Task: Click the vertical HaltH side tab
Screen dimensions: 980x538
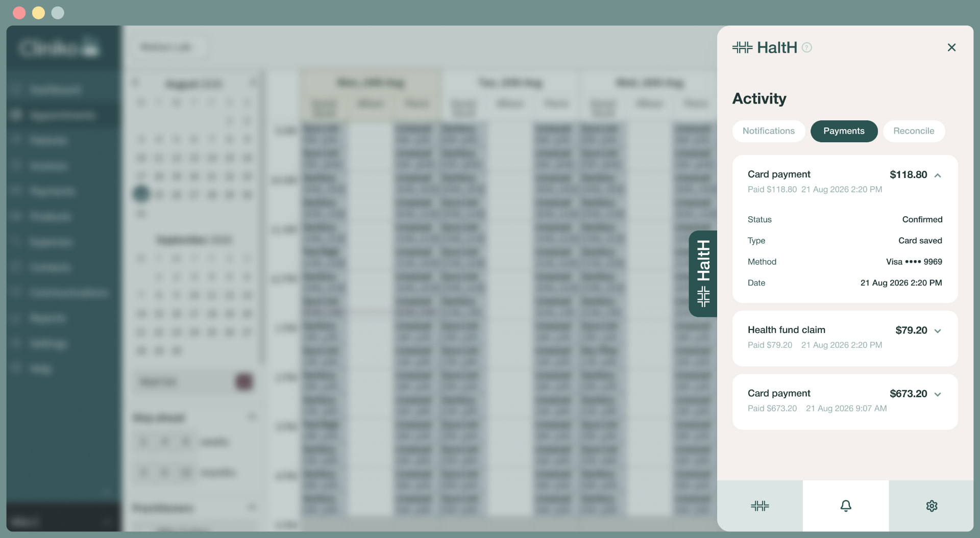Action: click(x=703, y=274)
